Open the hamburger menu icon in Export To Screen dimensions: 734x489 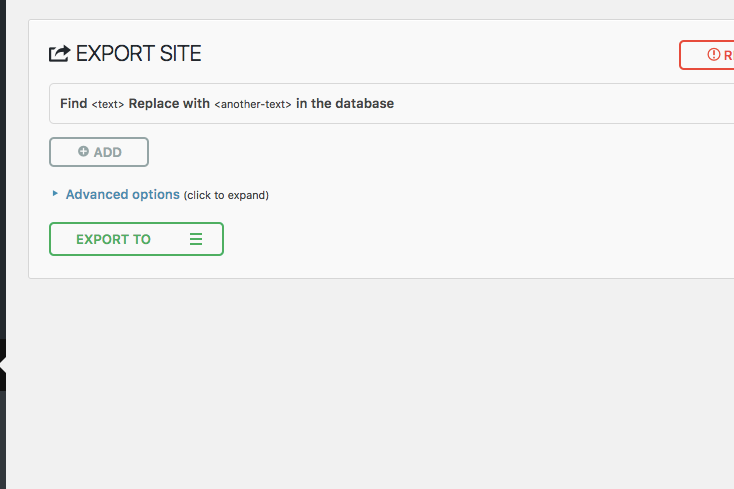pyautogui.click(x=196, y=239)
